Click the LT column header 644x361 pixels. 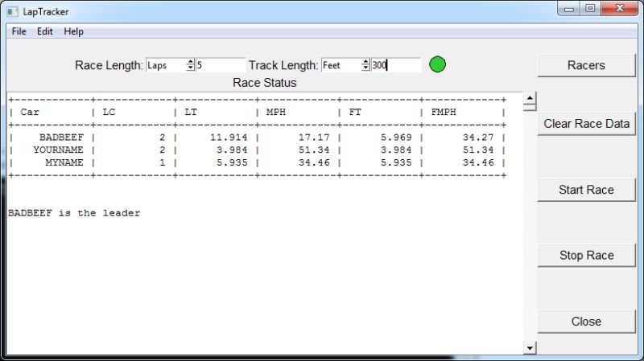point(191,112)
